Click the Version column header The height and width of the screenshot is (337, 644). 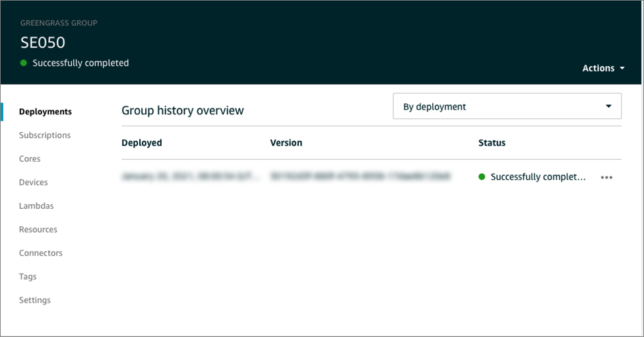[286, 143]
